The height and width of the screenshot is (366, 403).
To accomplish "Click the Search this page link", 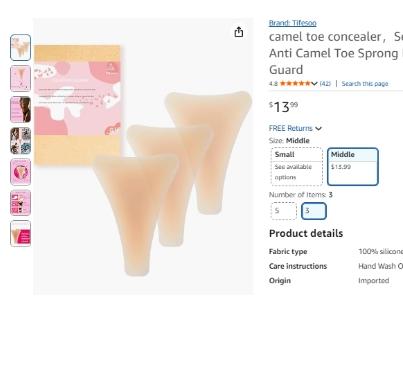I will [365, 83].
